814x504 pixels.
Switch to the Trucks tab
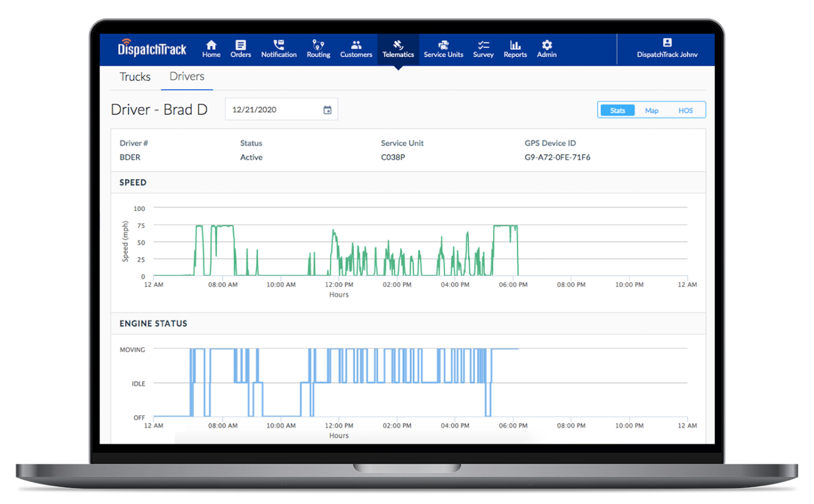pyautogui.click(x=135, y=77)
